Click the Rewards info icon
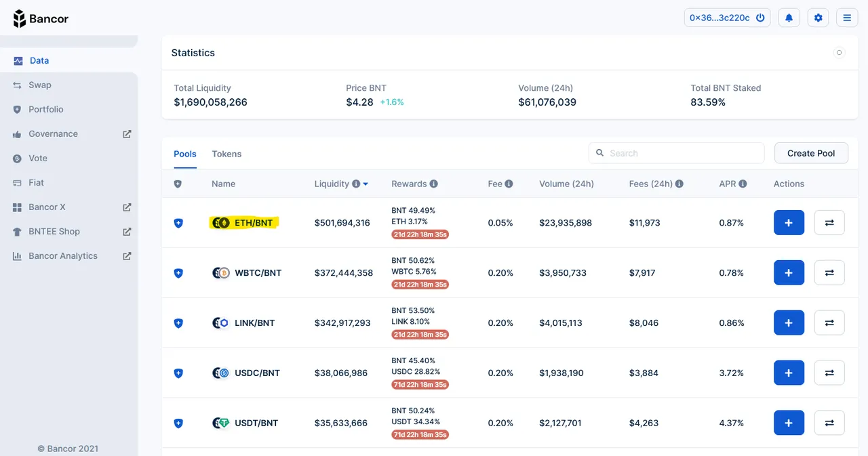Image resolution: width=868 pixels, height=456 pixels. (x=433, y=184)
